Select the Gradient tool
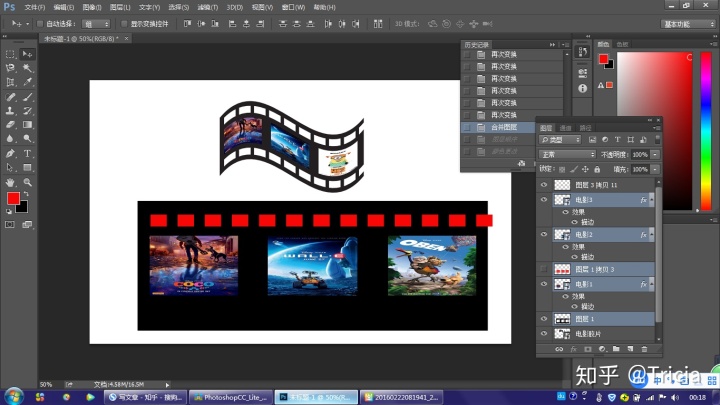720x405 pixels. [x=28, y=125]
